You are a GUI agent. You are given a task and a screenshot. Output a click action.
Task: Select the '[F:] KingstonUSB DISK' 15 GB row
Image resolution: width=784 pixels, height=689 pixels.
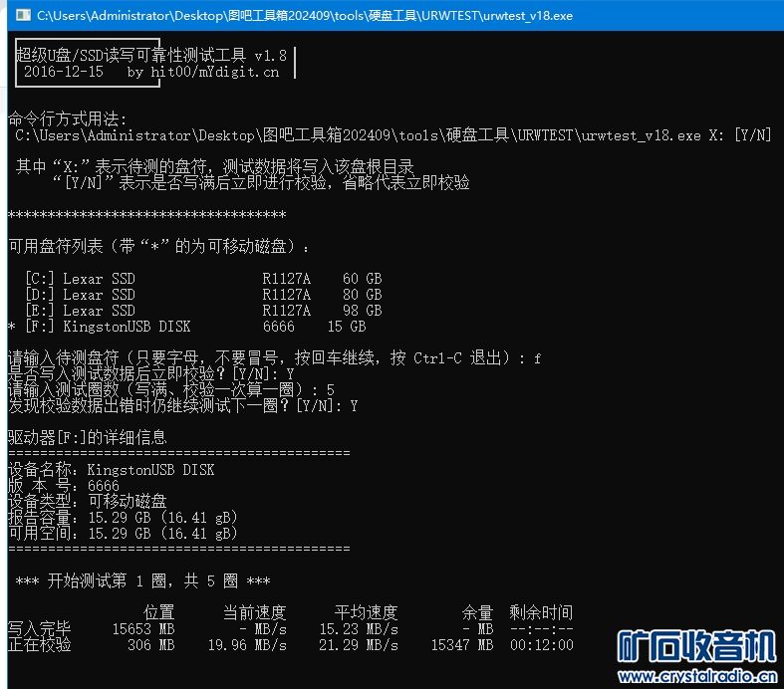[187, 327]
